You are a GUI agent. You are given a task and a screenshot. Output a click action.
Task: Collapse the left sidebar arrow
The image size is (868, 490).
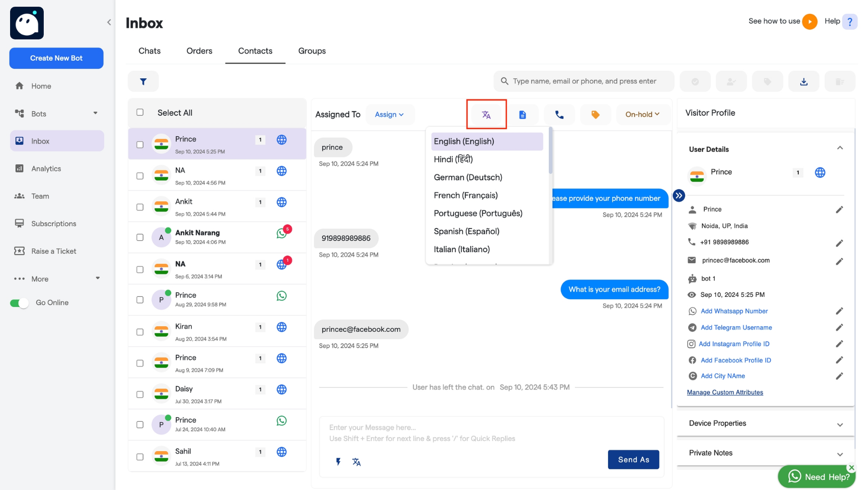tap(109, 22)
